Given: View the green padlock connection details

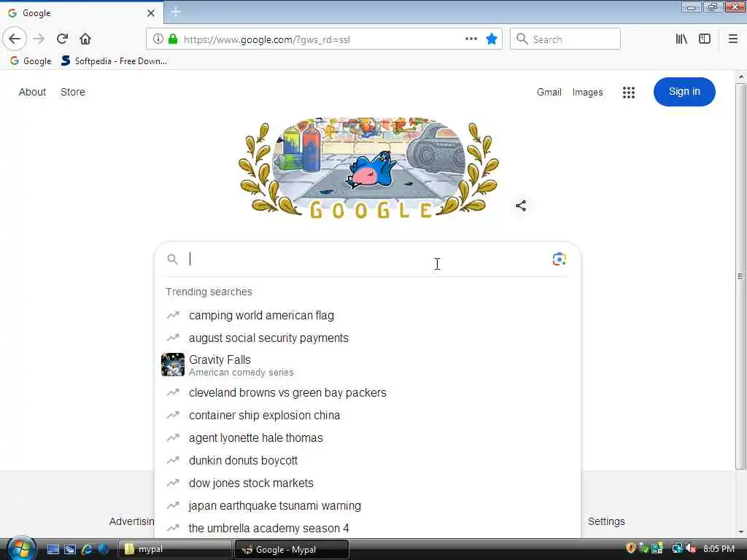Looking at the screenshot, I should click(173, 39).
